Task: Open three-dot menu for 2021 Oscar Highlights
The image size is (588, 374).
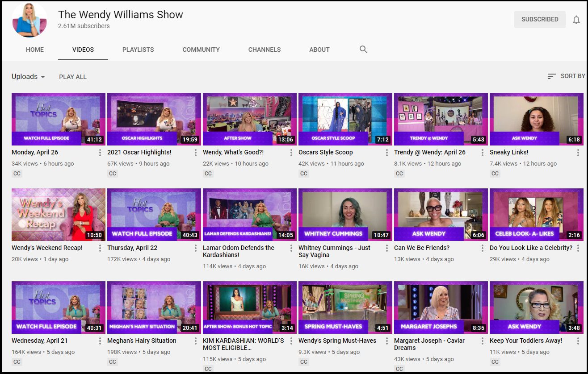Action: 195,153
